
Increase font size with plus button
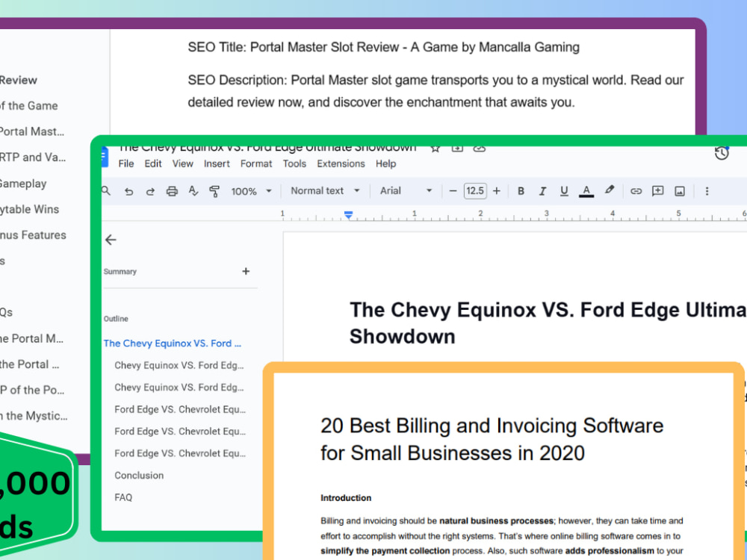coord(497,191)
